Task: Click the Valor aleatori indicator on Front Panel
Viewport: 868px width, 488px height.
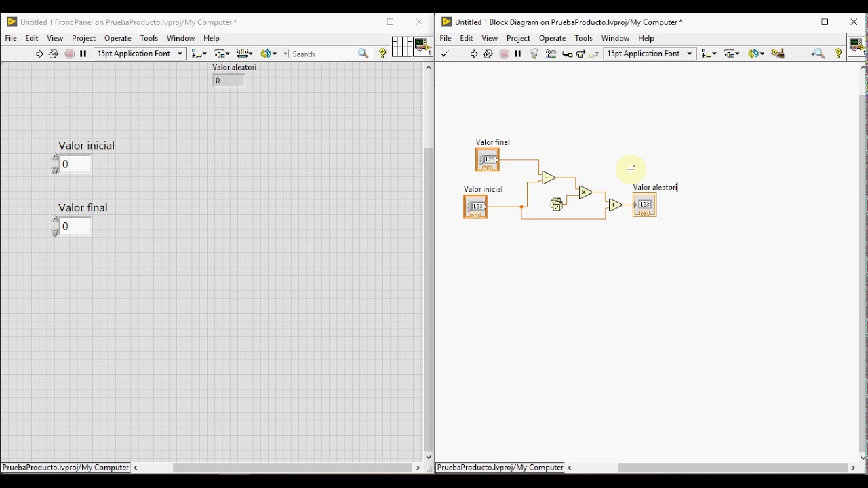Action: pos(229,81)
